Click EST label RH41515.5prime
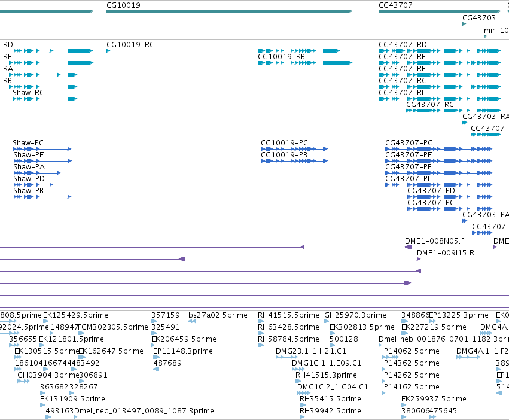 click(x=288, y=315)
